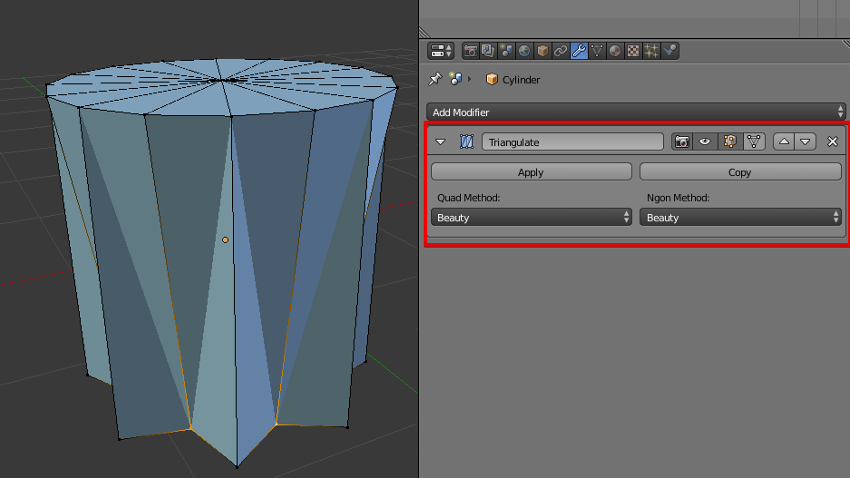Open the Texture properties checker icon
Viewport: 850px width, 478px height.
633,50
